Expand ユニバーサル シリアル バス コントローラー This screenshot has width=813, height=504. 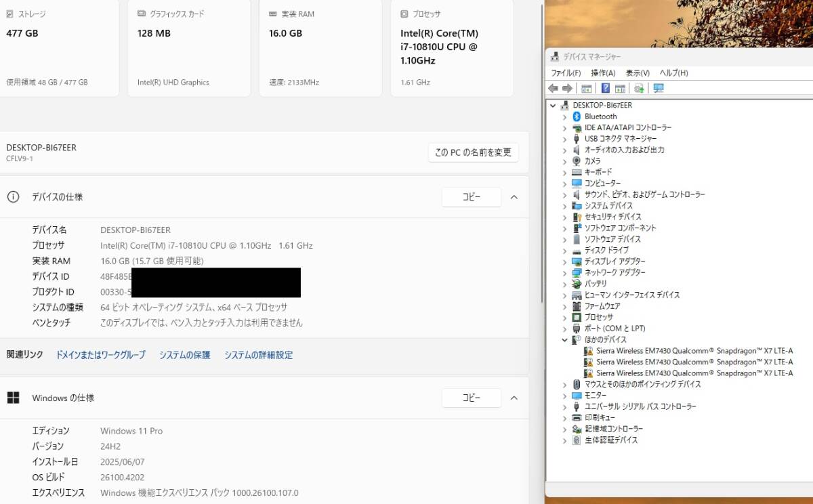[564, 407]
